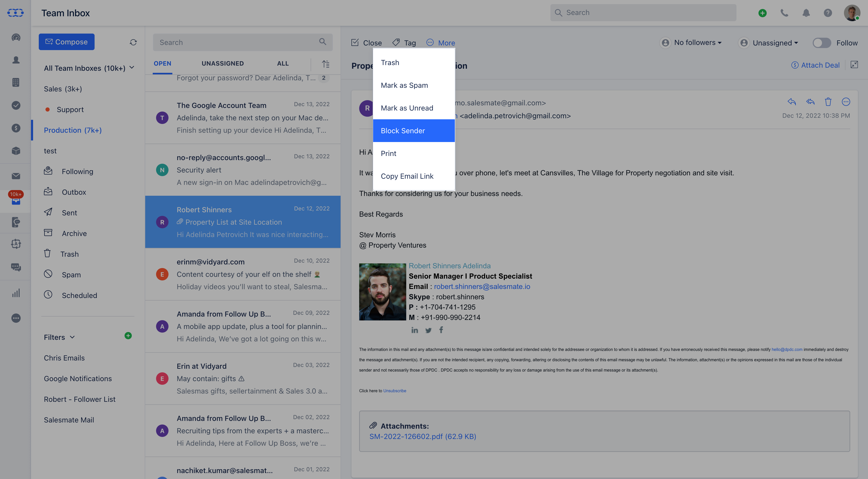This screenshot has width=868, height=479.
Task: Open the Security alert email
Action: (243, 170)
